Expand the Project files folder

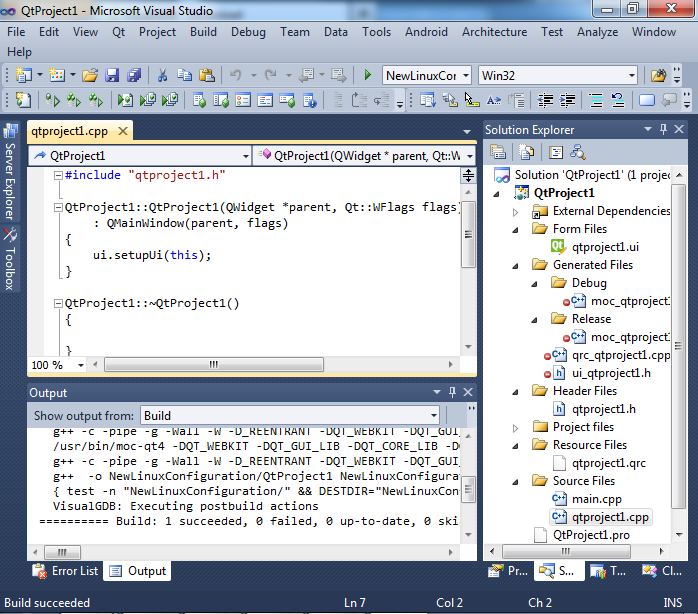tap(515, 428)
